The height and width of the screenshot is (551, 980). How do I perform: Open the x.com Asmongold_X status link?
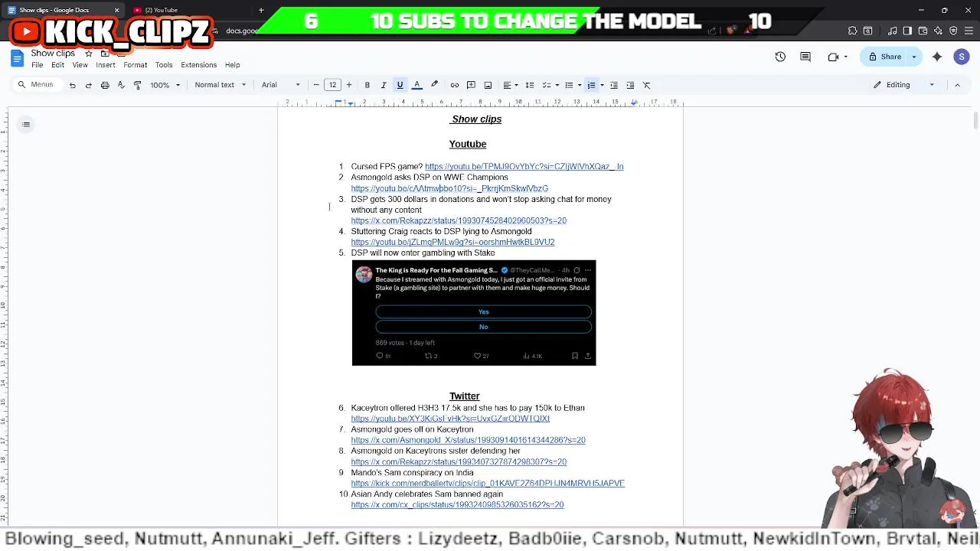(x=468, y=441)
